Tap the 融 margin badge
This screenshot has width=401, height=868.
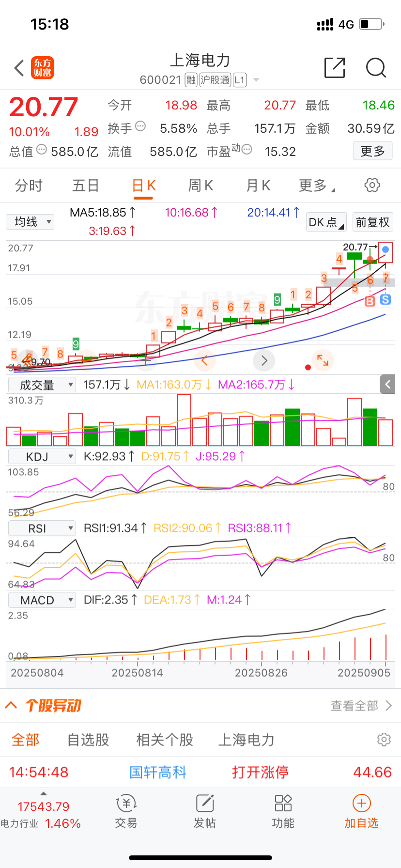coord(191,80)
